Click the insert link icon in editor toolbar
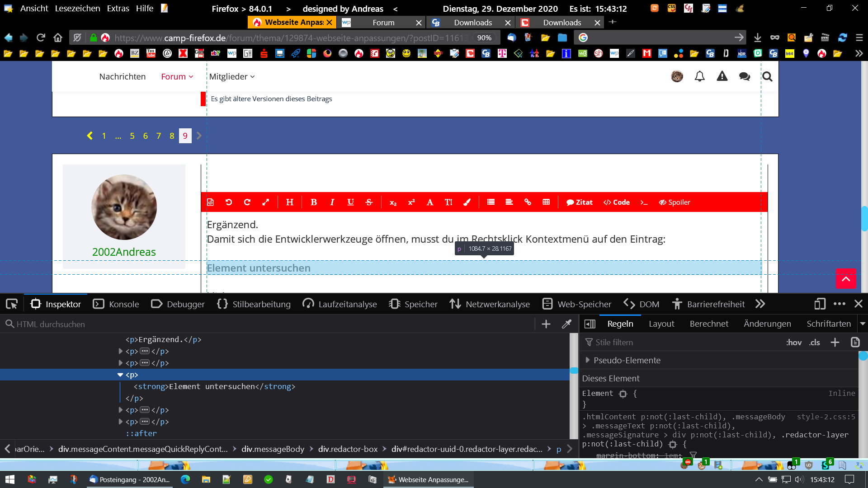Image resolution: width=868 pixels, height=488 pixels. pos(528,202)
